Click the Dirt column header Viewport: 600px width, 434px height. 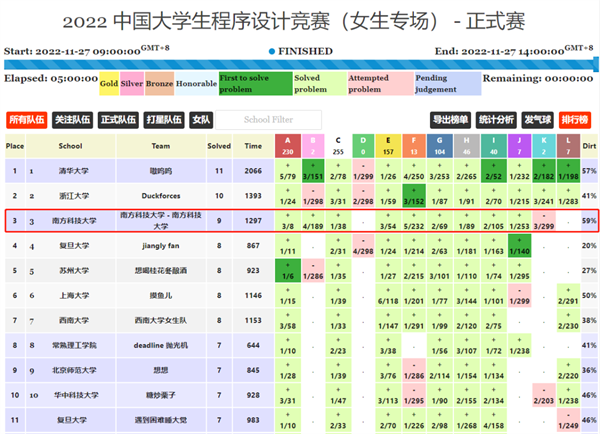tap(589, 146)
